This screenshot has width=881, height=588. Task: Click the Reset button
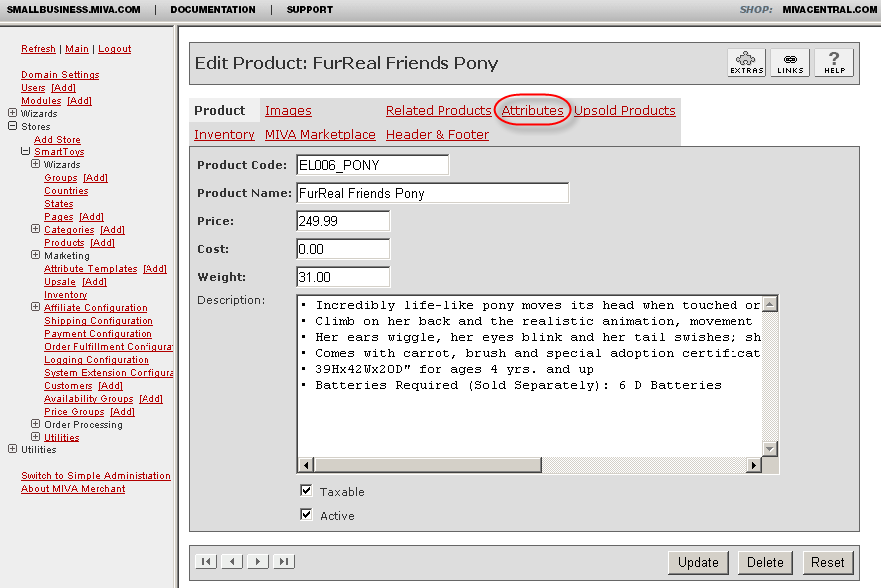click(827, 562)
